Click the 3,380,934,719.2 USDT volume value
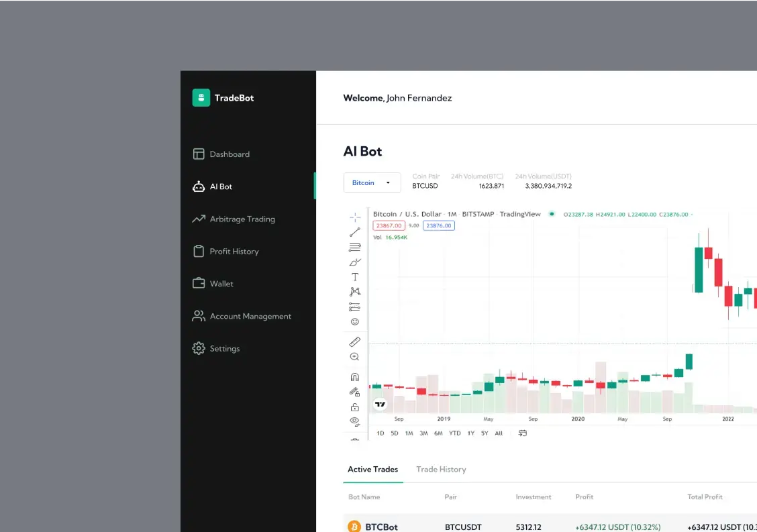 click(x=548, y=186)
